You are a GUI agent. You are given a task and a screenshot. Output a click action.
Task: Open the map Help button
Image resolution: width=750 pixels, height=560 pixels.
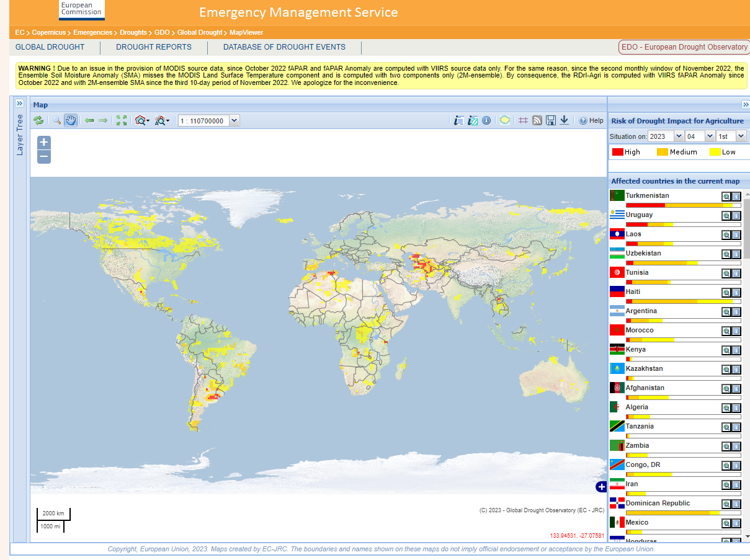[x=591, y=121]
